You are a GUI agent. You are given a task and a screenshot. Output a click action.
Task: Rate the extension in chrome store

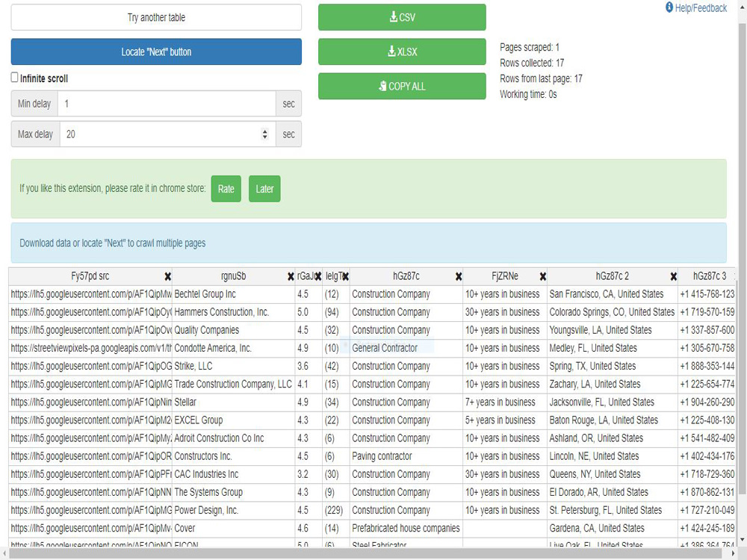[x=226, y=189]
